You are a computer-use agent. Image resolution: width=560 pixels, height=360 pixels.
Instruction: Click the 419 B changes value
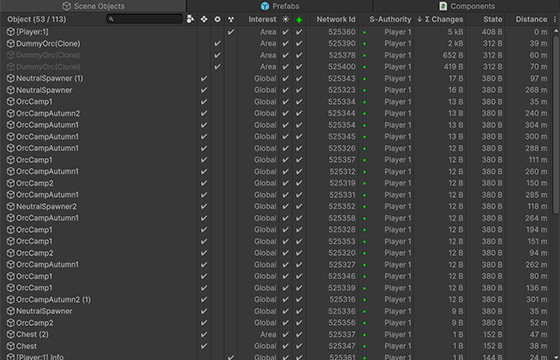(453, 67)
